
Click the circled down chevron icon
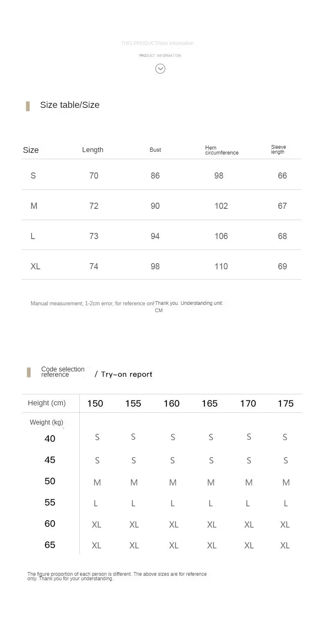160,69
